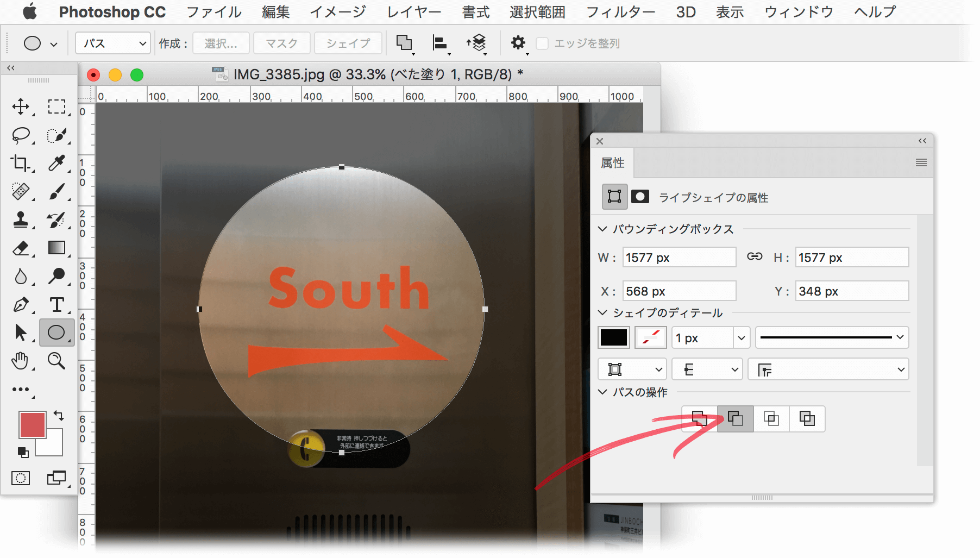This screenshot has height=558, width=980.
Task: Select the Rectangular Marquee tool
Action: click(56, 106)
